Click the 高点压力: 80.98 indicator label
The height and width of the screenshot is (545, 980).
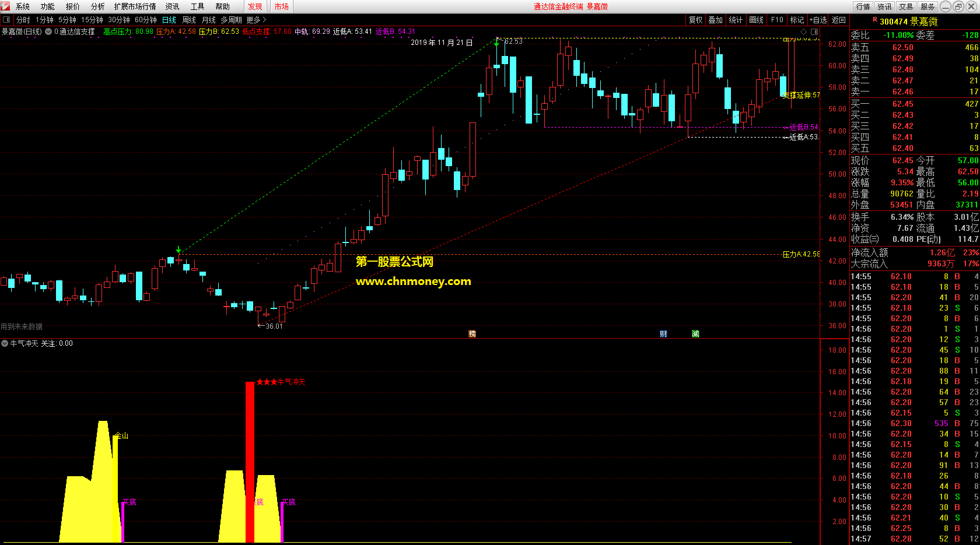(x=128, y=31)
